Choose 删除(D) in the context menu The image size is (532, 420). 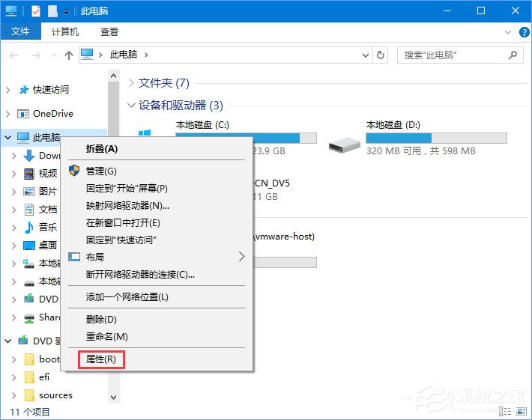(156, 320)
